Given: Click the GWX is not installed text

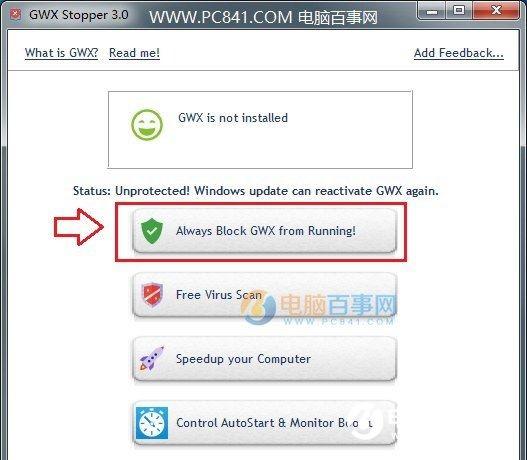Looking at the screenshot, I should (x=233, y=118).
